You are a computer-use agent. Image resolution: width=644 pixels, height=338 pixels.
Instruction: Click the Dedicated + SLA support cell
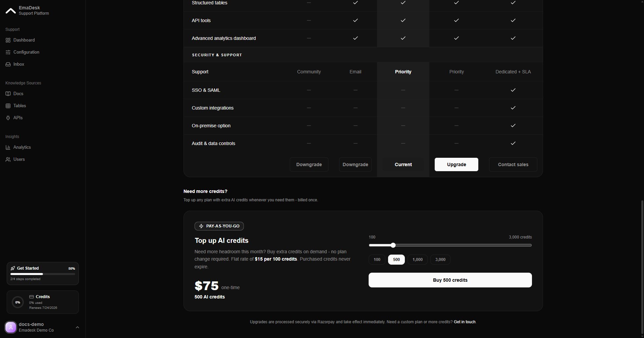click(x=513, y=72)
